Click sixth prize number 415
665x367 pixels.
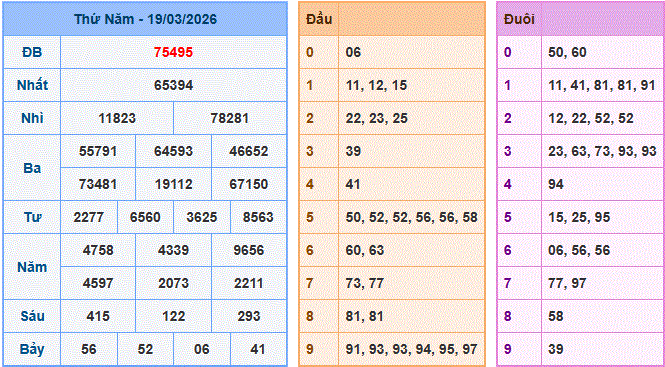click(98, 316)
